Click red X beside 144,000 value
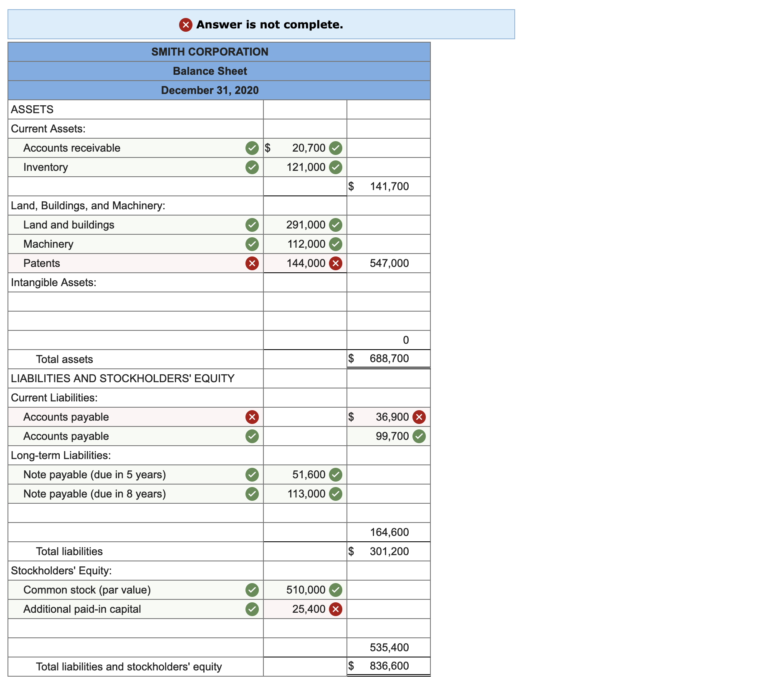This screenshot has width=784, height=680. click(336, 263)
